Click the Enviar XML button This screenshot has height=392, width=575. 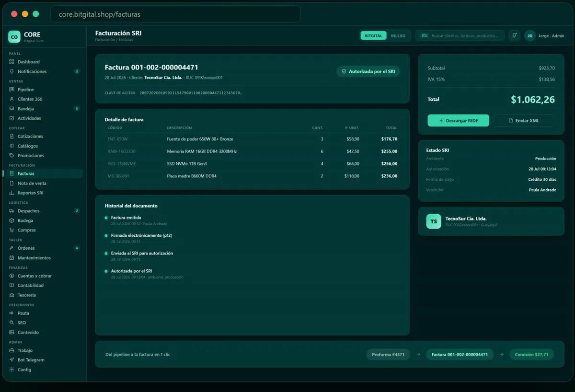click(524, 121)
